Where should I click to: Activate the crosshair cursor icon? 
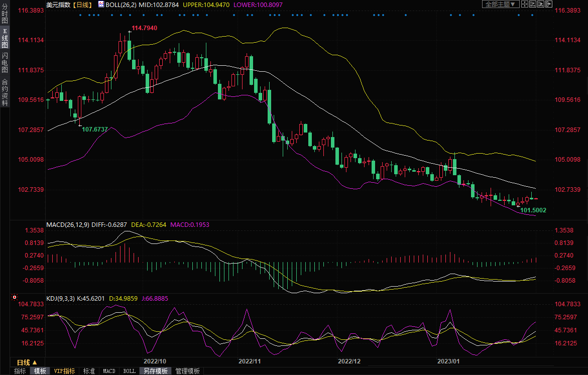[524, 4]
